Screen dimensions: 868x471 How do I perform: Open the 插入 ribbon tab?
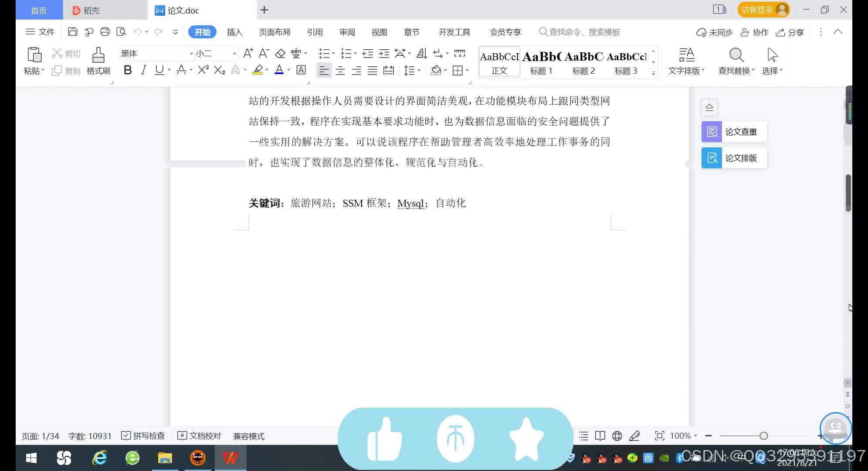point(234,32)
